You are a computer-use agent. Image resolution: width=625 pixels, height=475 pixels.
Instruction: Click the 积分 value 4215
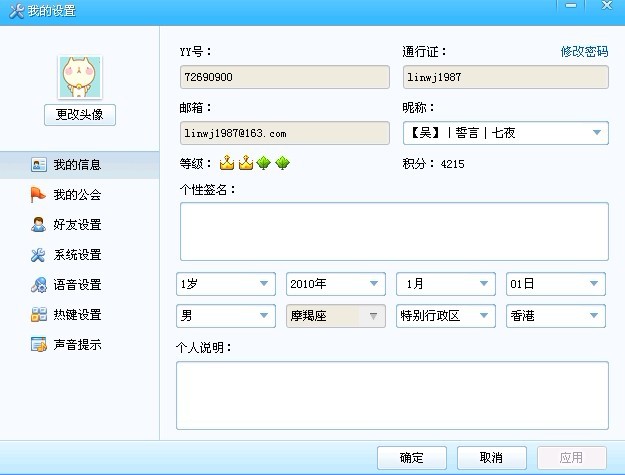[x=452, y=164]
